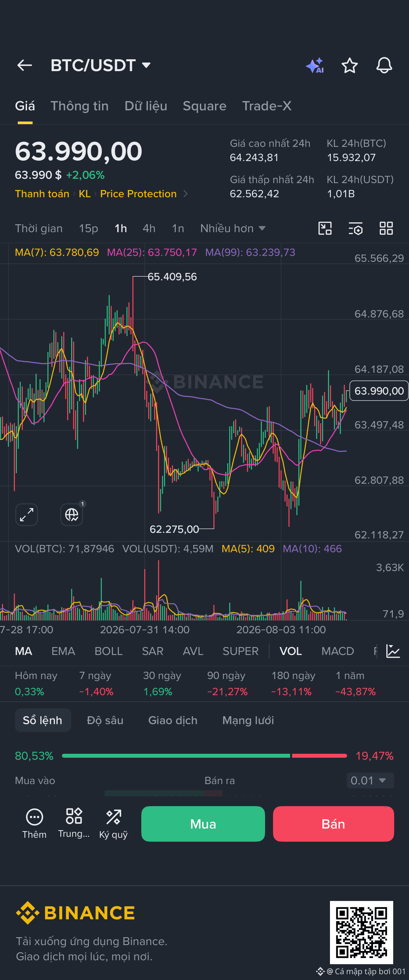The width and height of the screenshot is (409, 980).
Task: Expand Price Protection chevron arrow
Action: pyautogui.click(x=186, y=194)
